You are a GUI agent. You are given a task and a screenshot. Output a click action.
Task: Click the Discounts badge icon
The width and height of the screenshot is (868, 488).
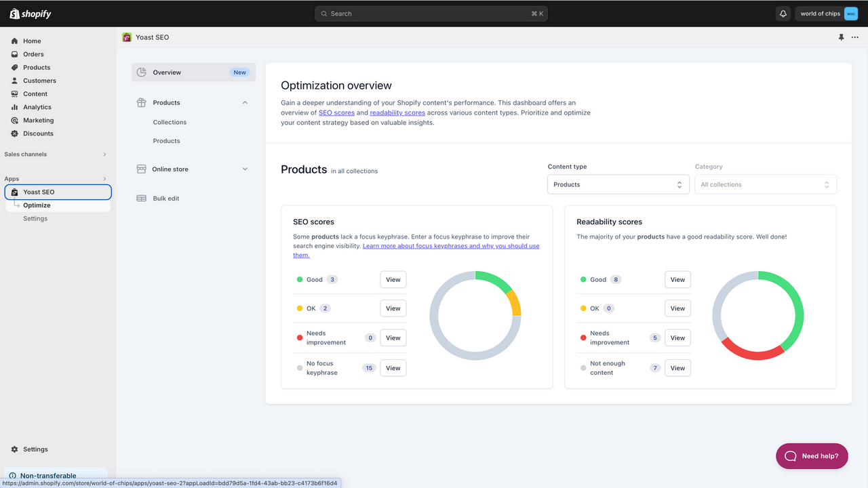[14, 134]
